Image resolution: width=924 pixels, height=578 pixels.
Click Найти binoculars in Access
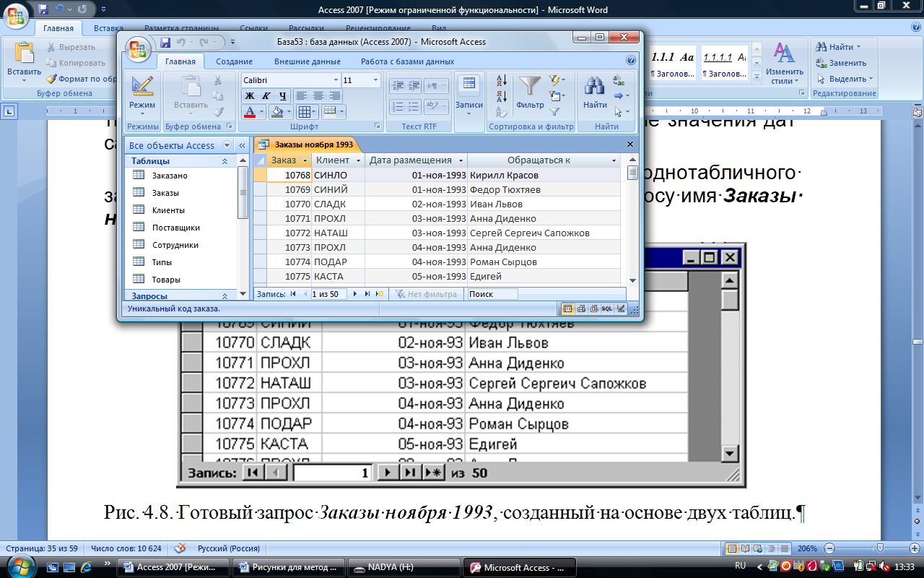(x=595, y=94)
